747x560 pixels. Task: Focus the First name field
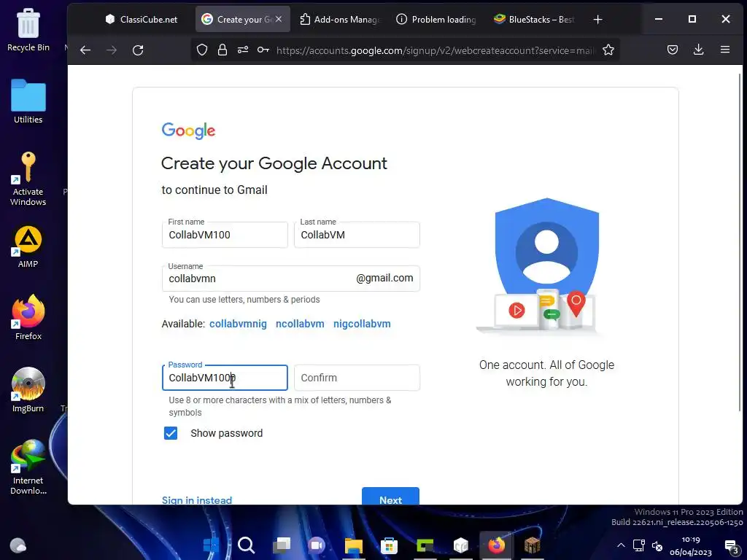tap(225, 235)
